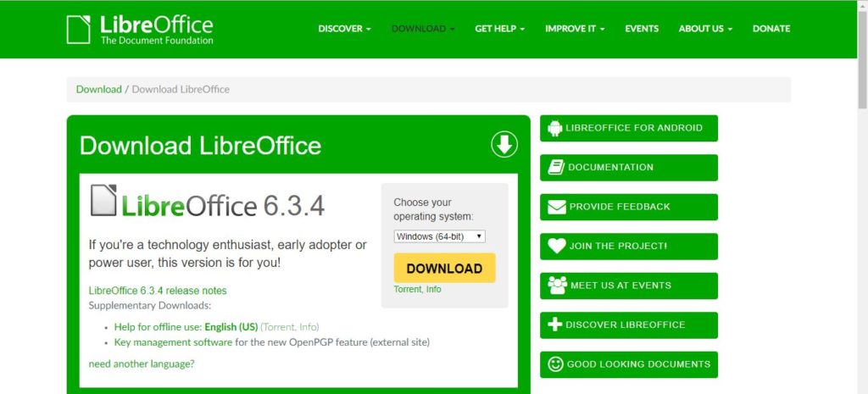The height and width of the screenshot is (394, 868).
Task: Click the Download breadcrumb link
Action: tap(99, 89)
